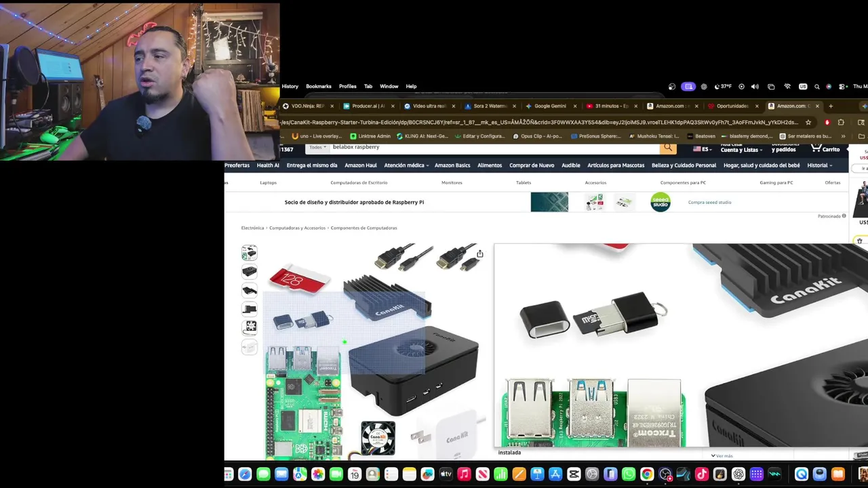Open the Window menu
This screenshot has height=488, width=868.
point(389,87)
